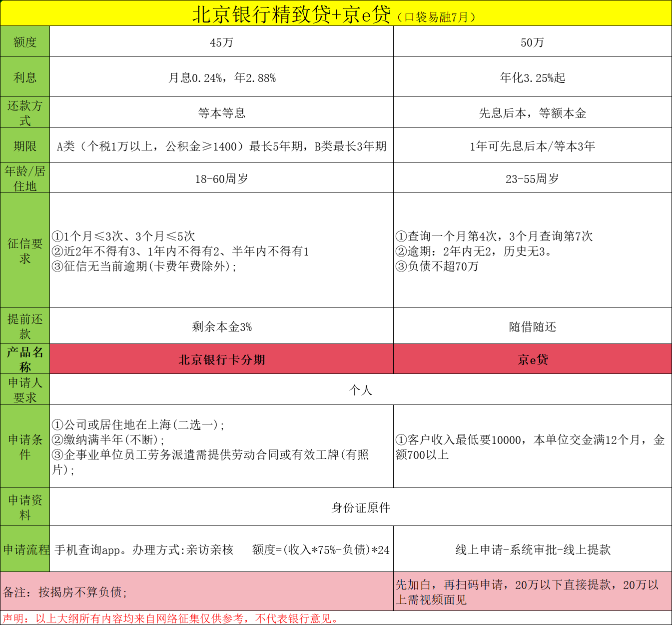The width and height of the screenshot is (672, 625).
Task: Click the '③负债不超70万' line
Action: coord(437,266)
